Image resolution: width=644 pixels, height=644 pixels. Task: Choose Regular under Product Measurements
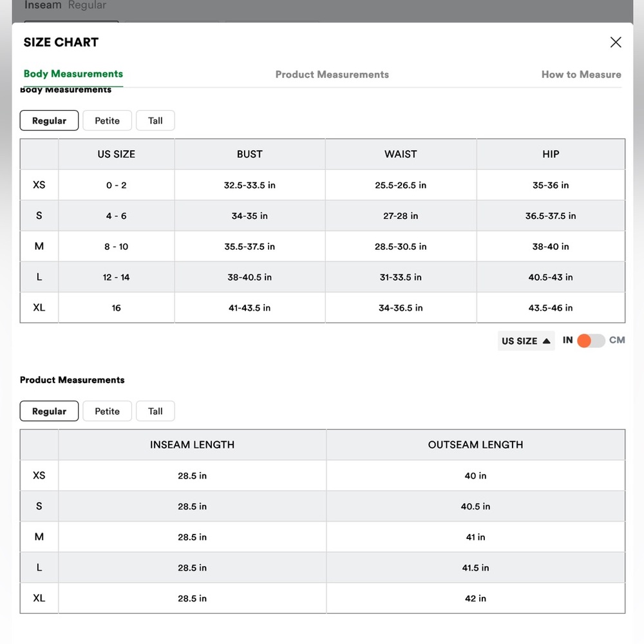click(x=49, y=411)
